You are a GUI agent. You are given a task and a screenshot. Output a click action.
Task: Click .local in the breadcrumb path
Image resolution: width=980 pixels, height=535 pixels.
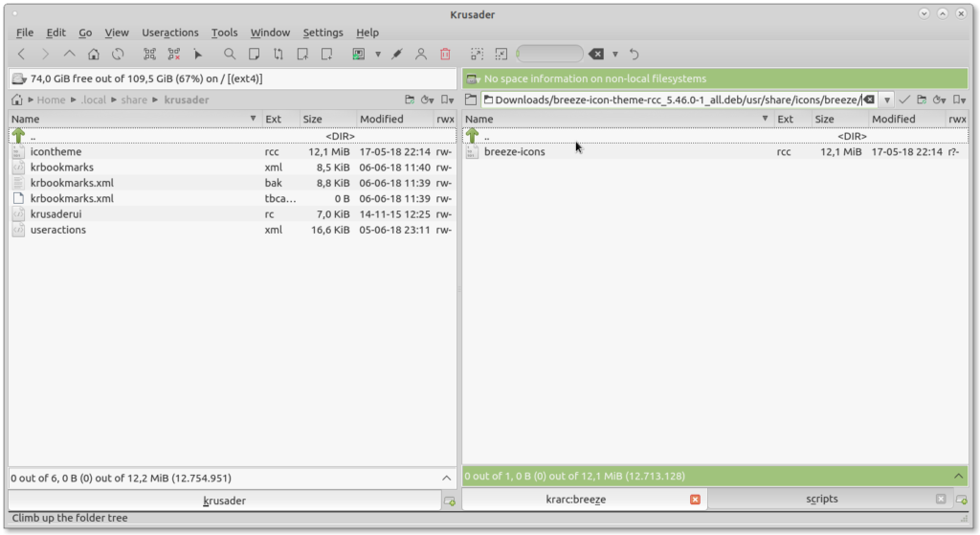pos(93,100)
